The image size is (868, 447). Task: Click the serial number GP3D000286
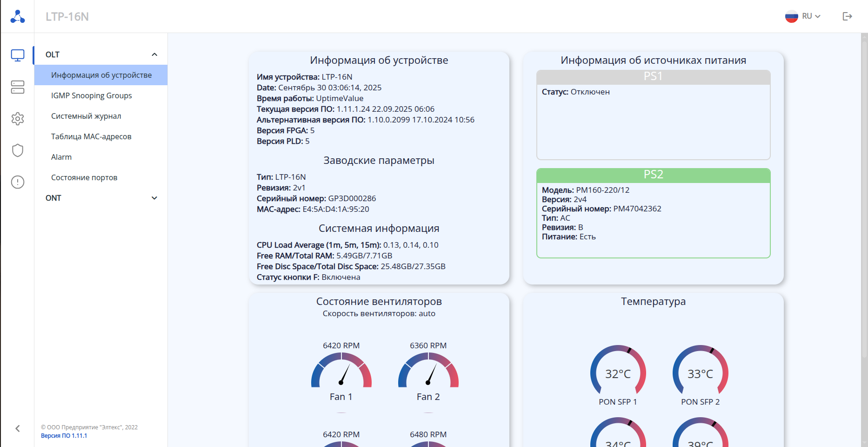coord(352,198)
